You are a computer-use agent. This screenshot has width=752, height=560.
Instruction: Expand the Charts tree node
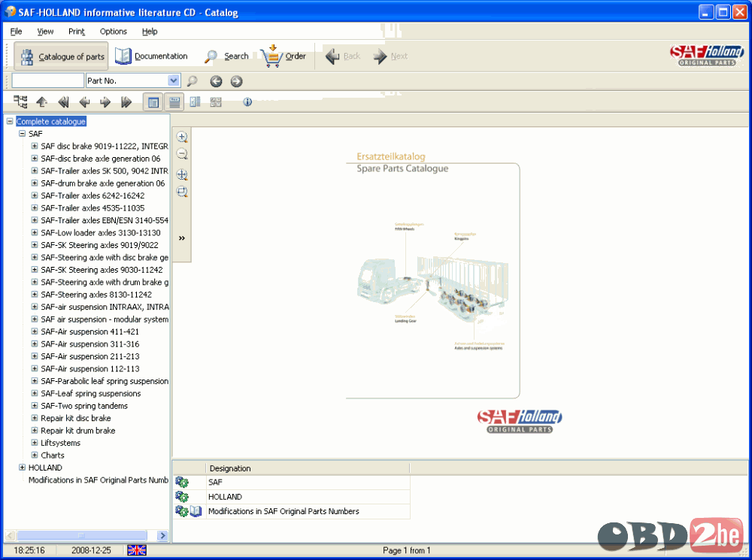pos(35,455)
